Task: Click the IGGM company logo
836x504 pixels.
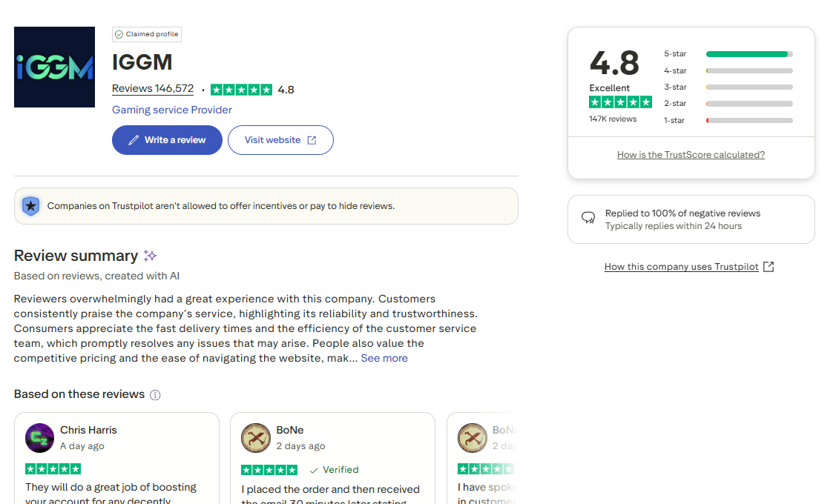Action: point(54,67)
